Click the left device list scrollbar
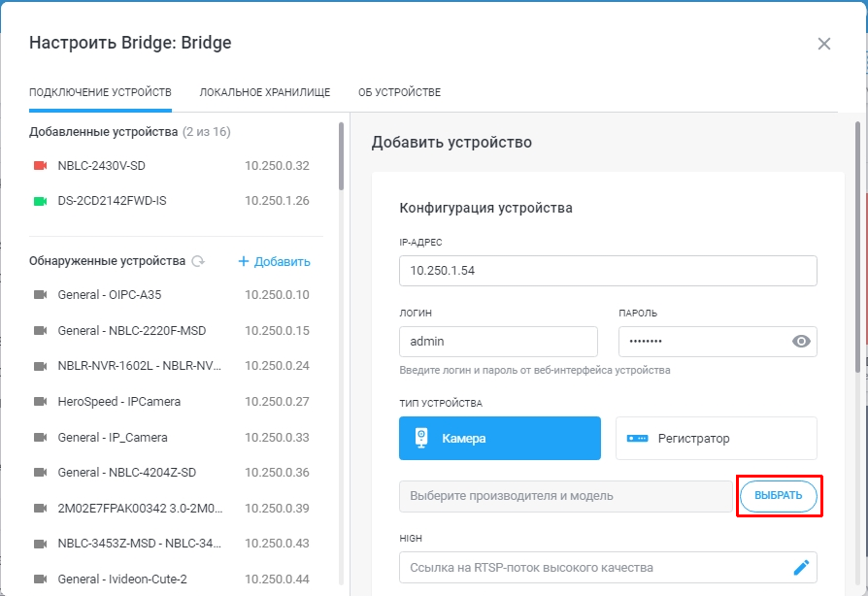This screenshot has width=868, height=596. tap(341, 156)
